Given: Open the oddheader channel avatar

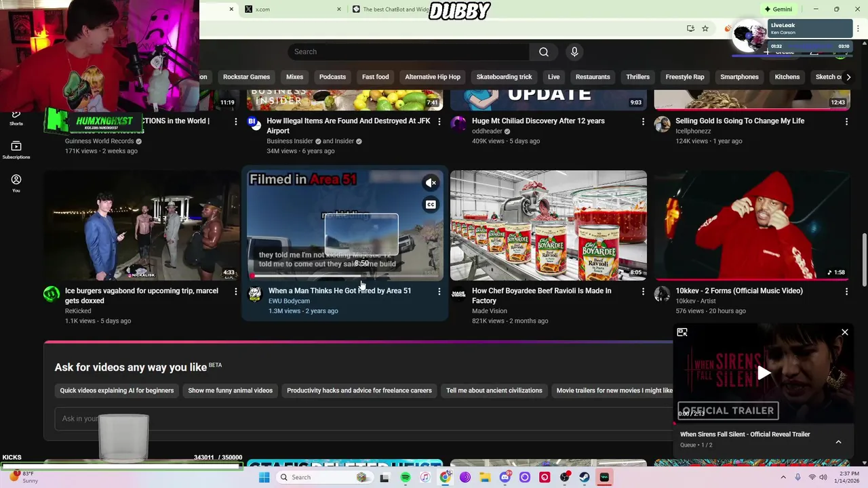Looking at the screenshot, I should tap(458, 124).
